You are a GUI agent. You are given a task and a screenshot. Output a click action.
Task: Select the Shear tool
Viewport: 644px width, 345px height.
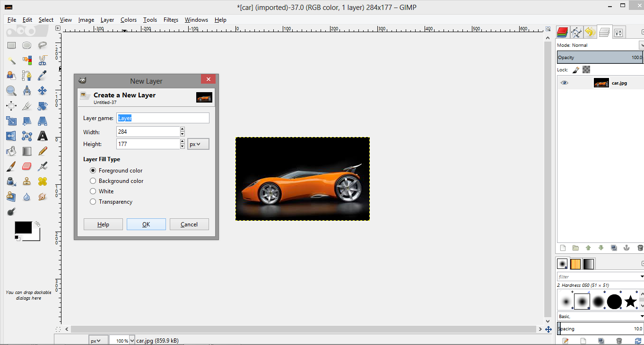(x=27, y=121)
